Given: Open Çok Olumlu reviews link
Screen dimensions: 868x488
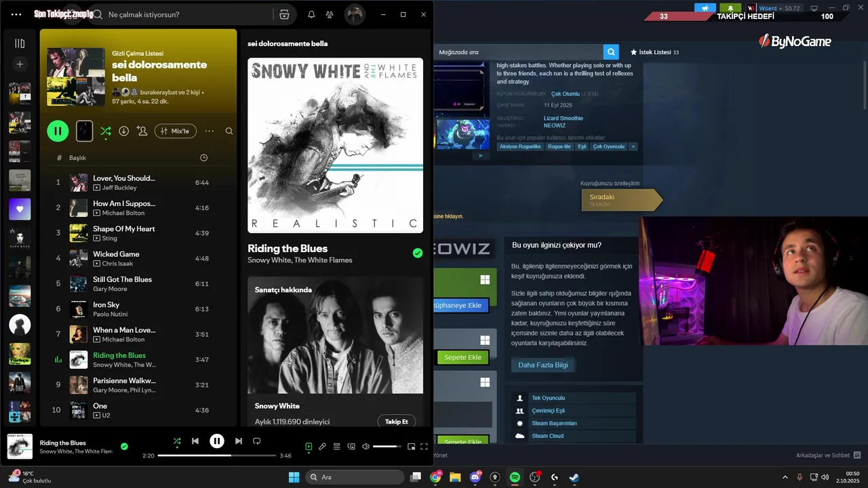Looking at the screenshot, I should [x=566, y=94].
